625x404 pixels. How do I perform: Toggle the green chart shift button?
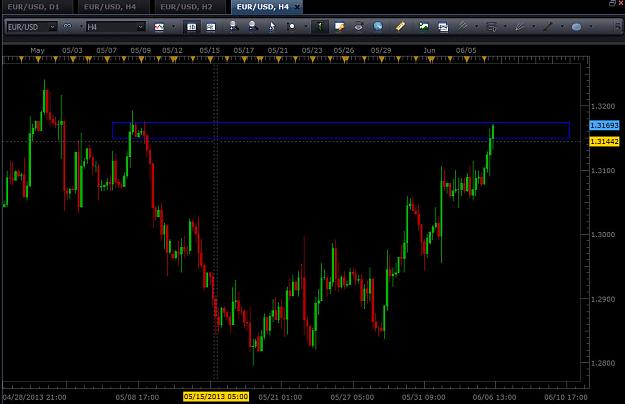pyautogui.click(x=320, y=27)
